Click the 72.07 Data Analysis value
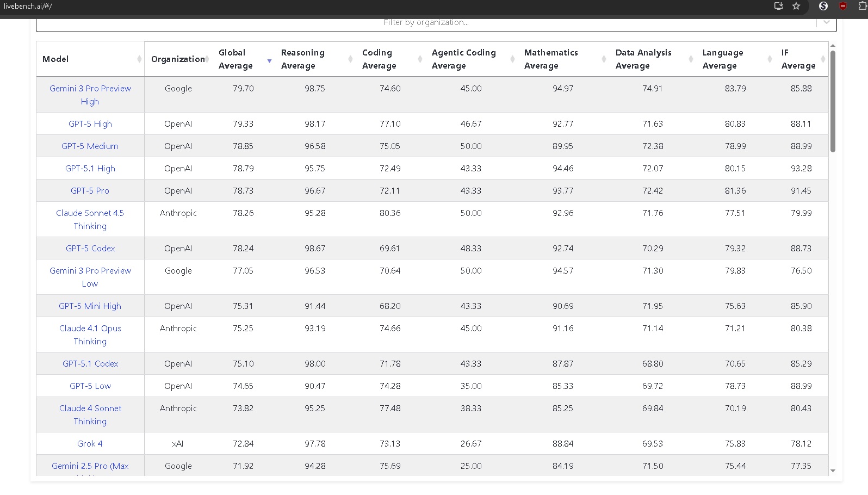This screenshot has height=495, width=868. (653, 169)
